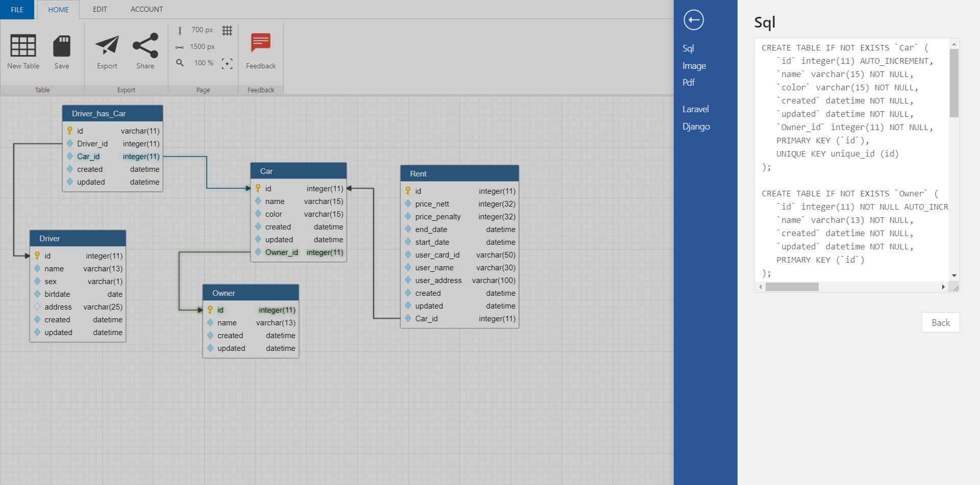
Task: Open the ACCOUNT tab
Action: tap(146, 9)
